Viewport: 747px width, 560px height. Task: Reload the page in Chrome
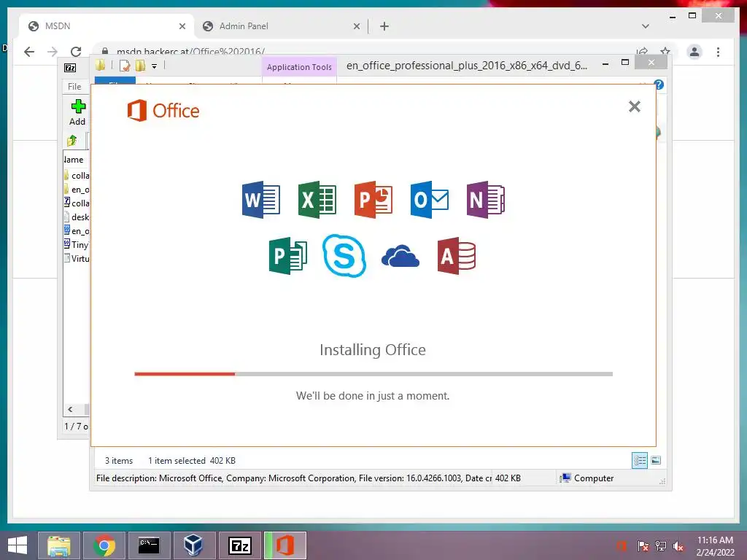pos(76,52)
